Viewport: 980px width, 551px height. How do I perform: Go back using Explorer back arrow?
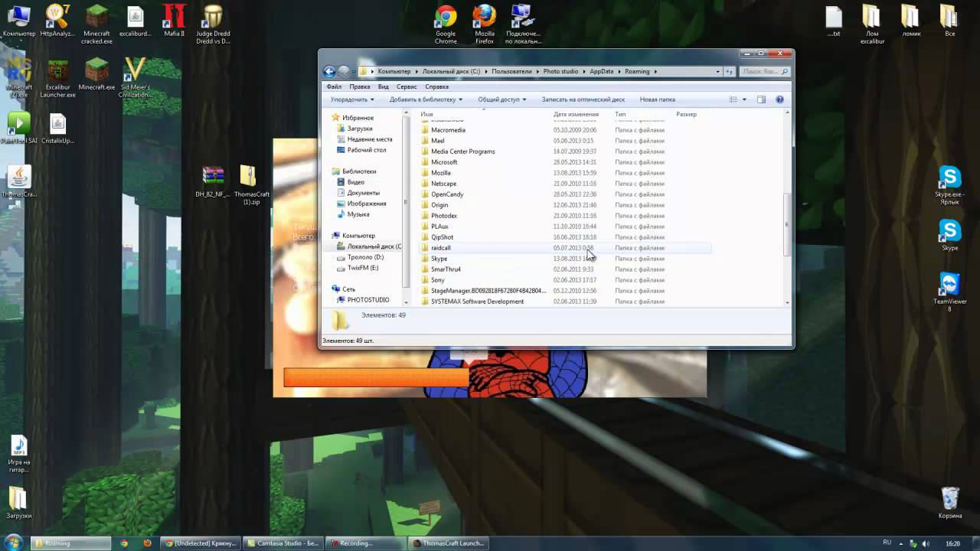click(x=329, y=71)
